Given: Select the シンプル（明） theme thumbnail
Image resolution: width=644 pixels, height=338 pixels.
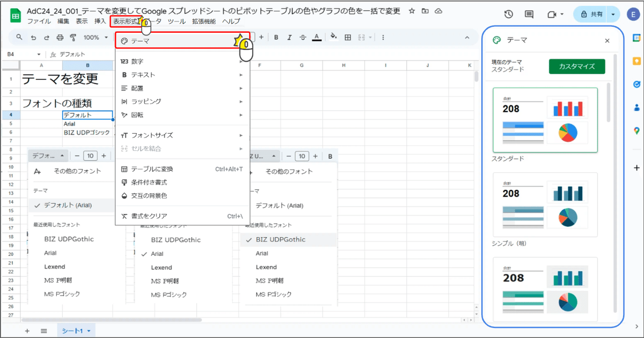Looking at the screenshot, I should tap(545, 204).
